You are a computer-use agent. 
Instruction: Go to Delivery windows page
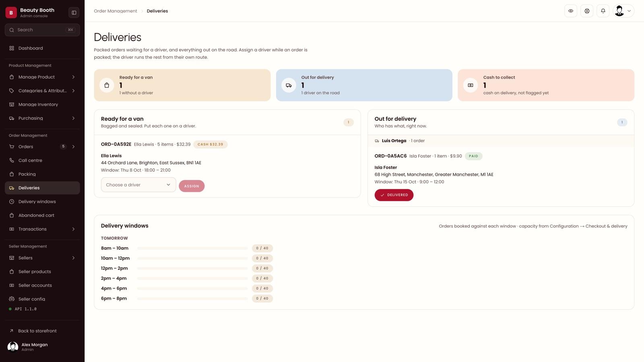click(x=42, y=202)
